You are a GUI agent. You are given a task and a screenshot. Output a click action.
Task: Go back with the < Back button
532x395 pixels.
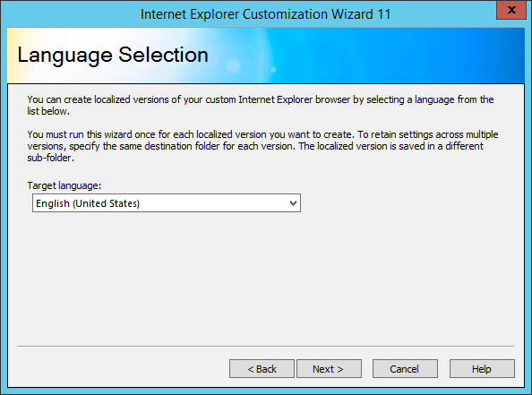click(x=262, y=368)
